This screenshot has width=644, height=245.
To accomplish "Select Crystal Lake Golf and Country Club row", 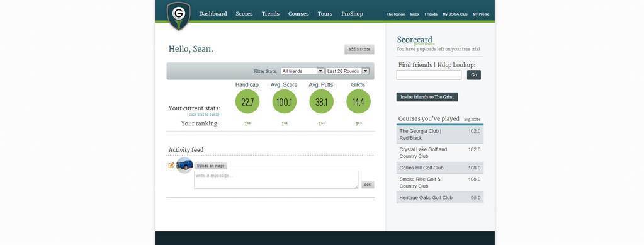I will pos(440,152).
